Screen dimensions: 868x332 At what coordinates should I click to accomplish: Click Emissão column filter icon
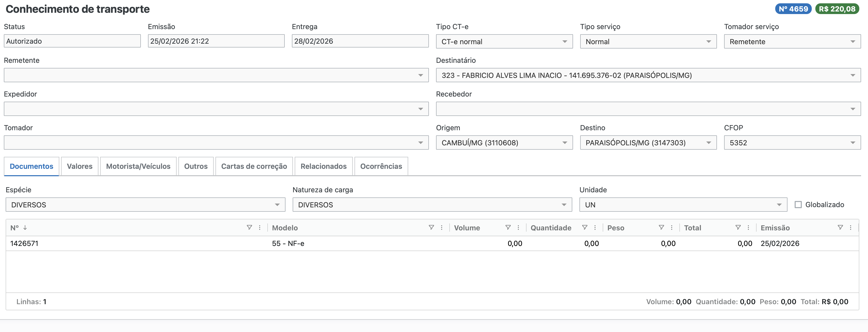(x=840, y=228)
